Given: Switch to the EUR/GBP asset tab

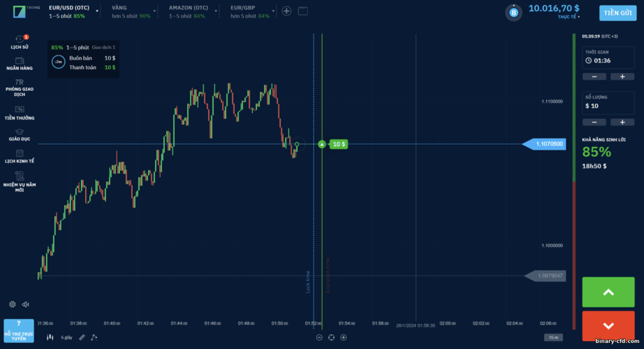Looking at the screenshot, I should pyautogui.click(x=250, y=11).
